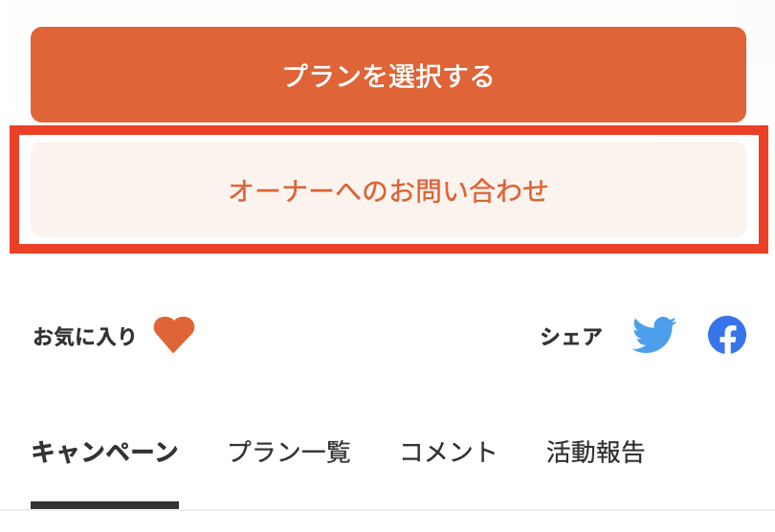Toggle favorite with the heart next to お気に入り
The height and width of the screenshot is (532, 775).
[x=174, y=335]
